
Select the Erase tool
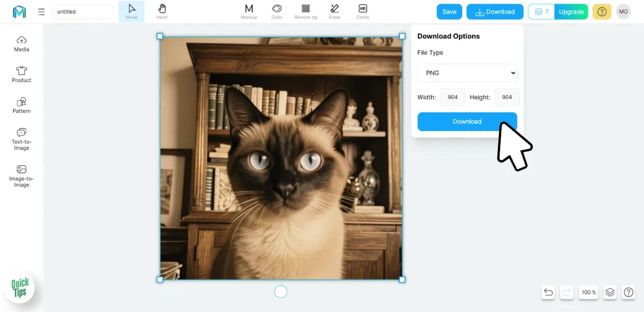coord(334,11)
